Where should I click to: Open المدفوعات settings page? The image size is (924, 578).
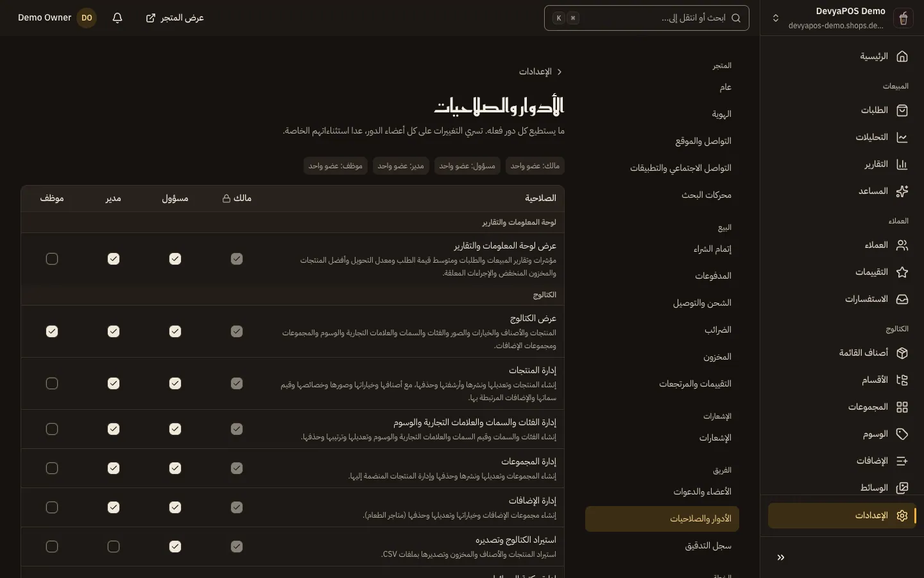(662, 276)
